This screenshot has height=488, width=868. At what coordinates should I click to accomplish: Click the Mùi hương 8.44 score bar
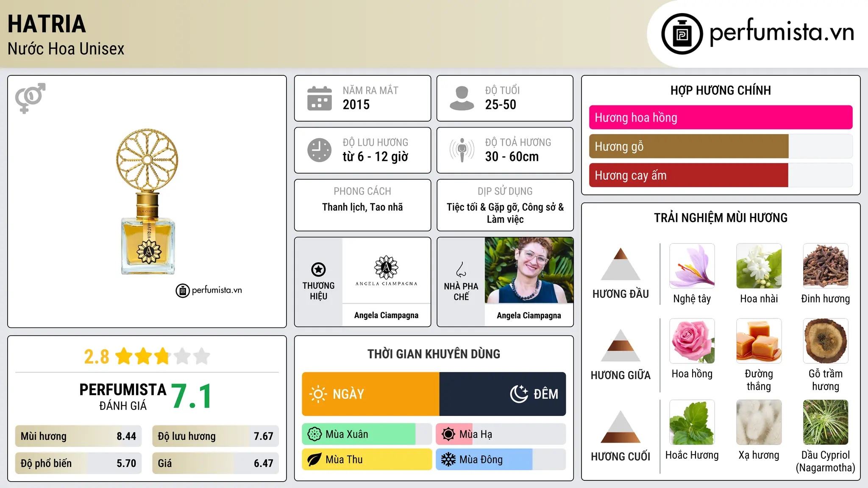[x=78, y=436]
